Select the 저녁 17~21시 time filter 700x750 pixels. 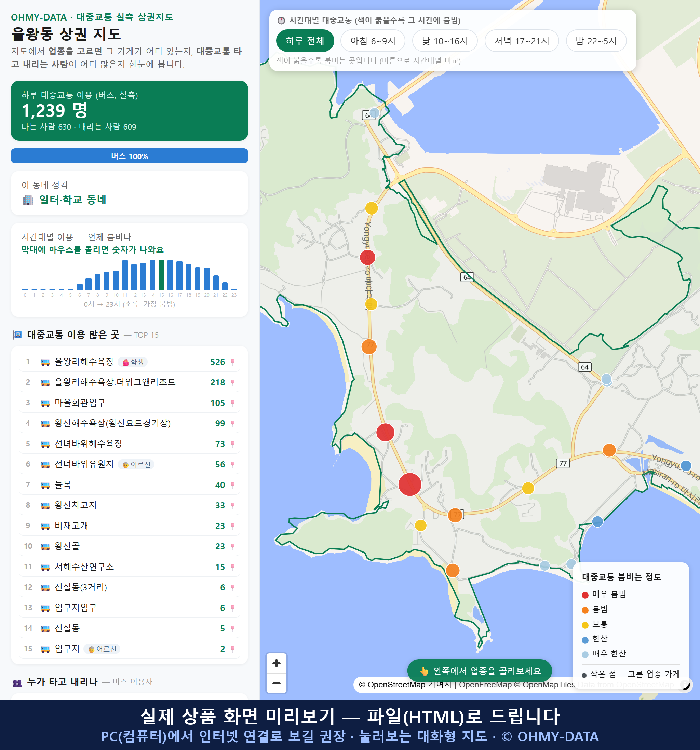[521, 41]
